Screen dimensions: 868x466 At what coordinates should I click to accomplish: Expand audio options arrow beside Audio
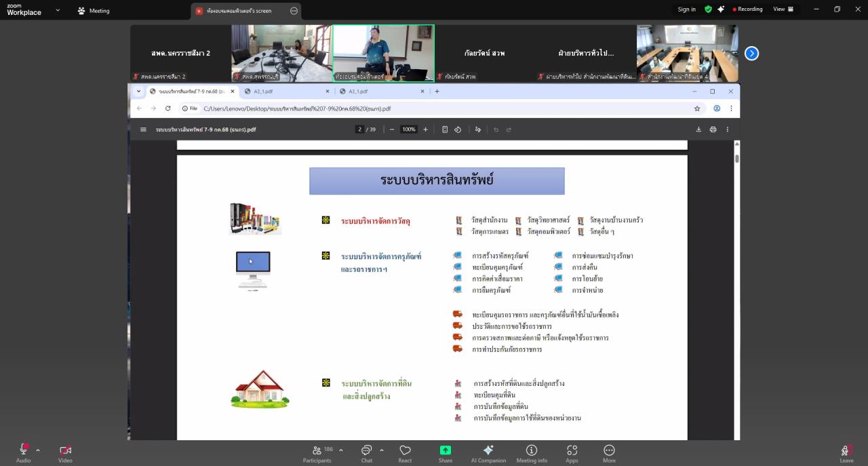[38, 450]
